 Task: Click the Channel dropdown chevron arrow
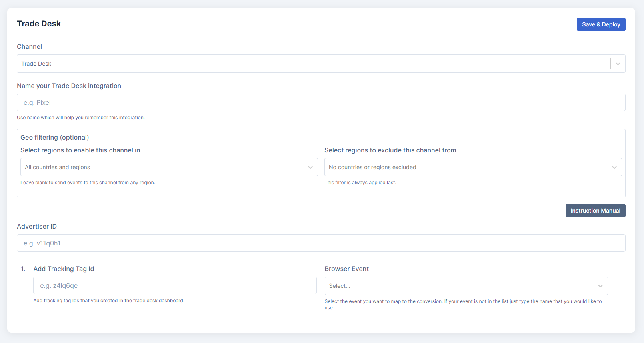618,64
